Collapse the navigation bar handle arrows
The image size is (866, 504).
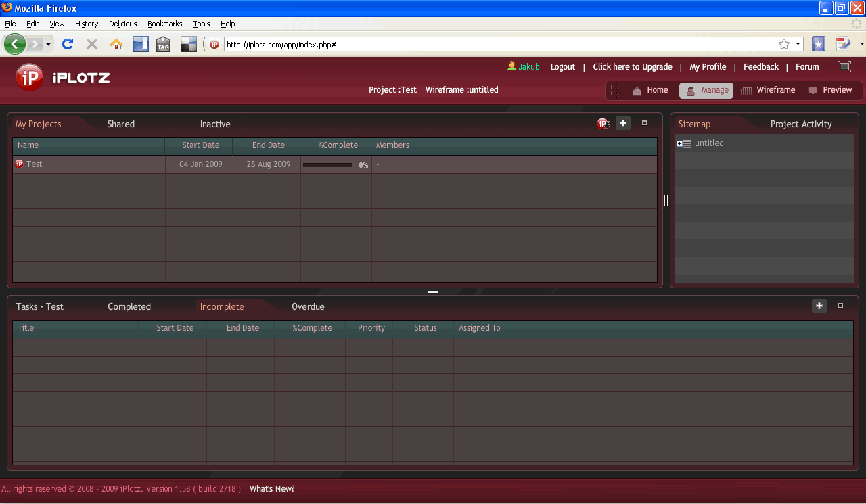point(612,90)
